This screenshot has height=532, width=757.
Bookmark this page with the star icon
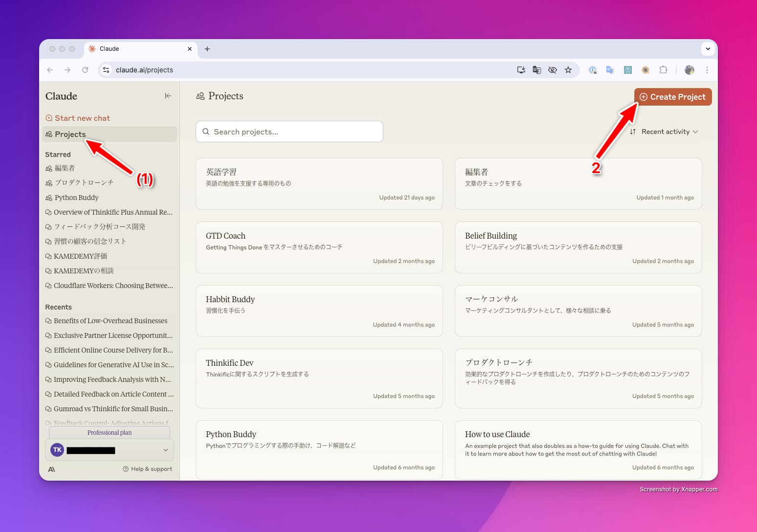point(568,70)
